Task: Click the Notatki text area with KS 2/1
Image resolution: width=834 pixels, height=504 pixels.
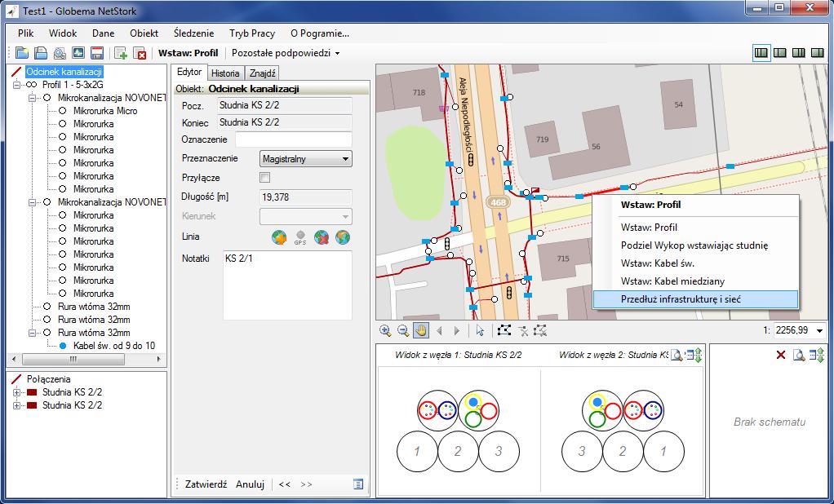Action: pyautogui.click(x=287, y=285)
